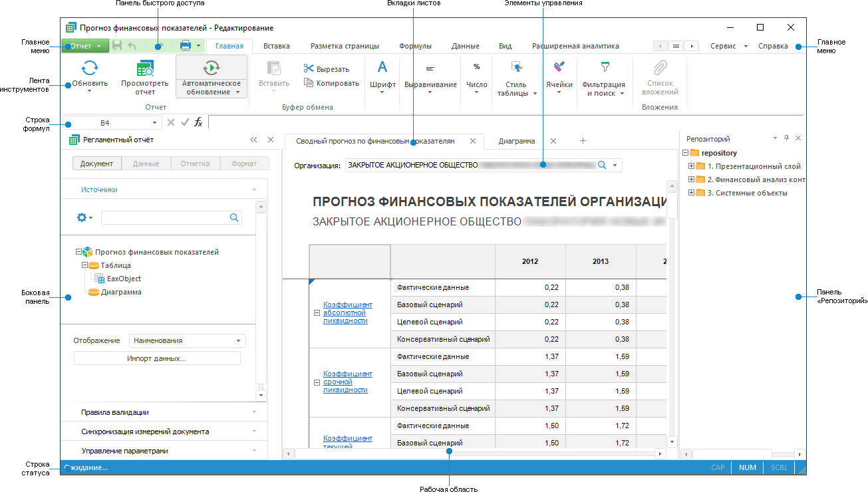
Task: Open Стиль таблицы table style tool
Action: [x=516, y=67]
